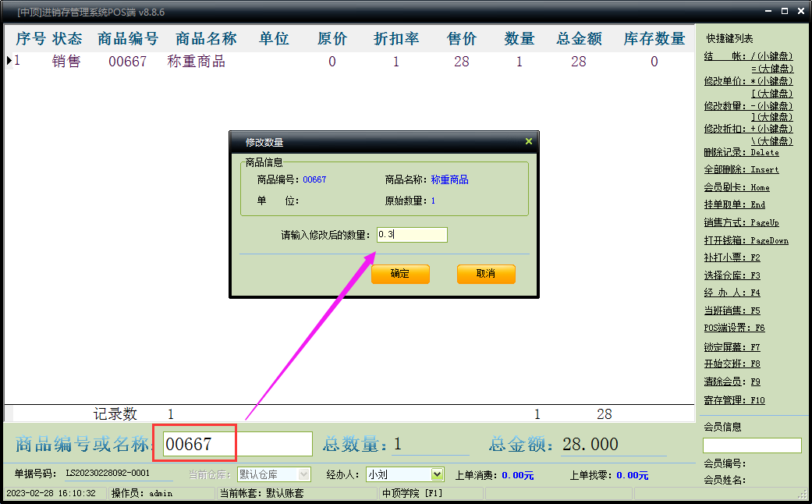
Task: Close the 修改数量 dialog with X icon
Action: (x=528, y=142)
